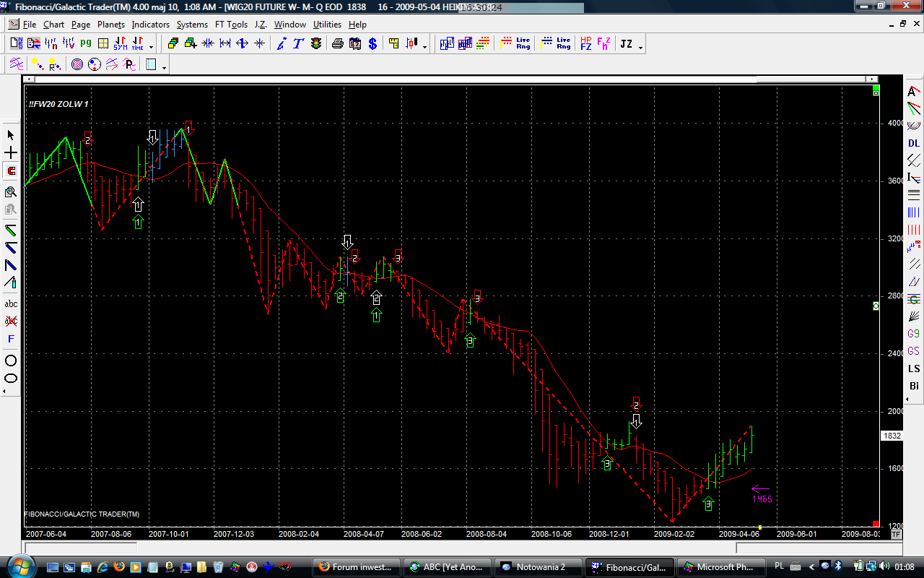Select the crosshair tool in left sidebar

(11, 153)
